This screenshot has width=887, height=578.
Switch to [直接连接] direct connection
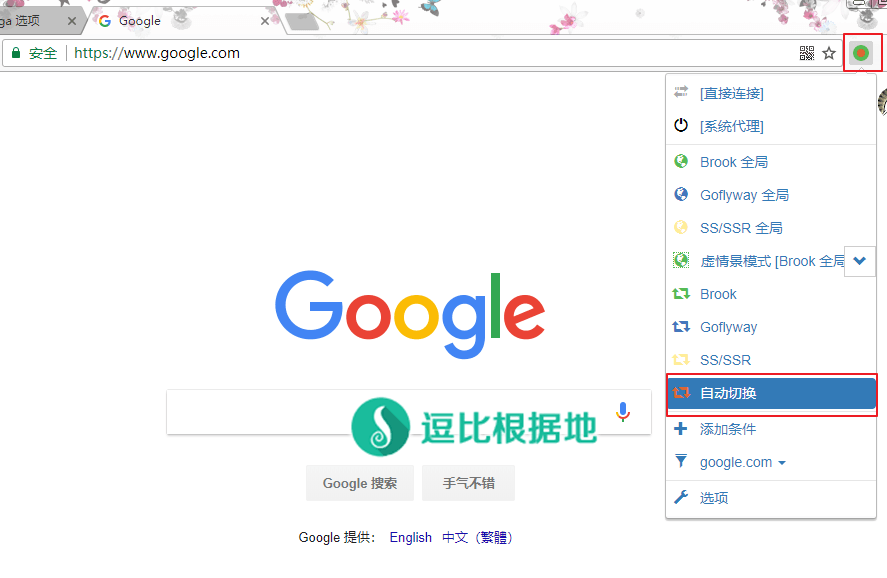[731, 93]
